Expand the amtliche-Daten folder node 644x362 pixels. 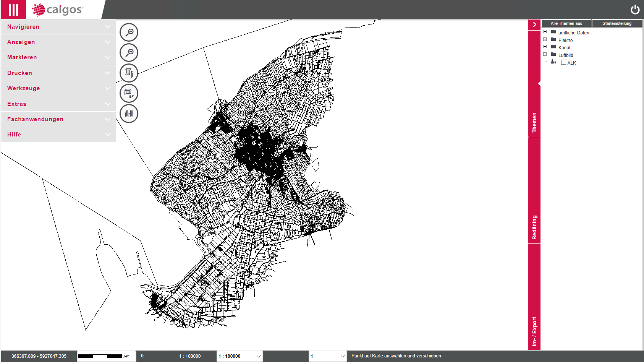545,32
